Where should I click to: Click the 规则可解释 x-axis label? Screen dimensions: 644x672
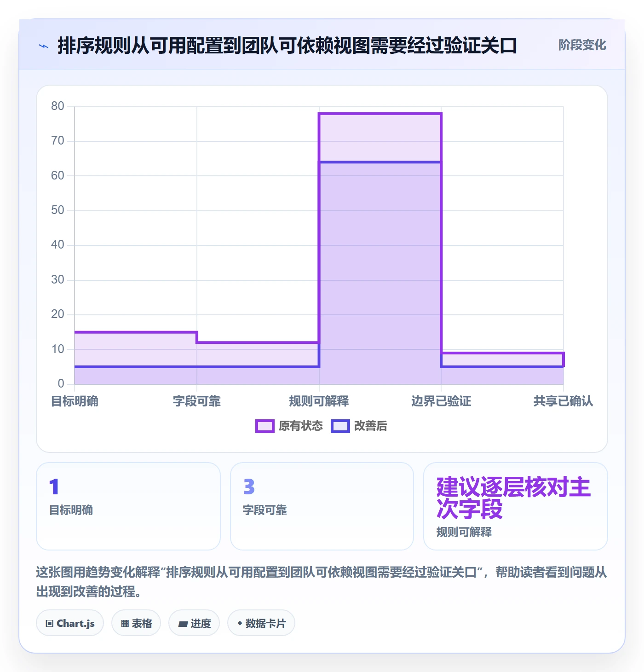click(x=319, y=401)
